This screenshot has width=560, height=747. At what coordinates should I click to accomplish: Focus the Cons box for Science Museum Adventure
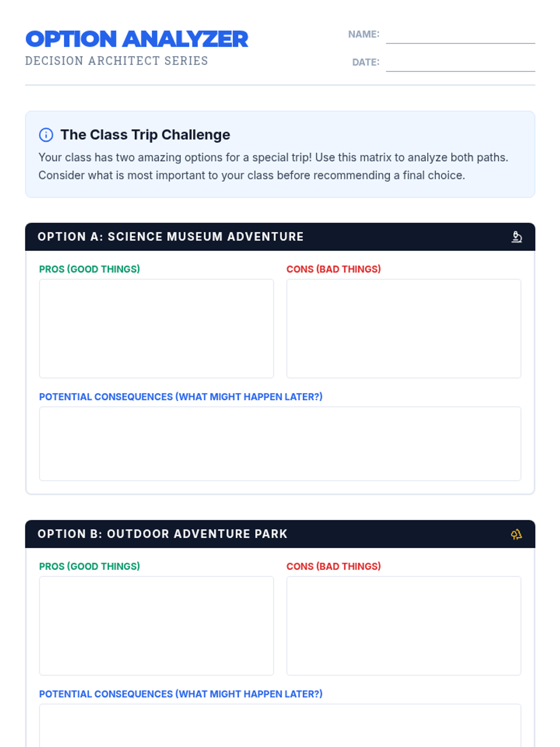(x=404, y=329)
